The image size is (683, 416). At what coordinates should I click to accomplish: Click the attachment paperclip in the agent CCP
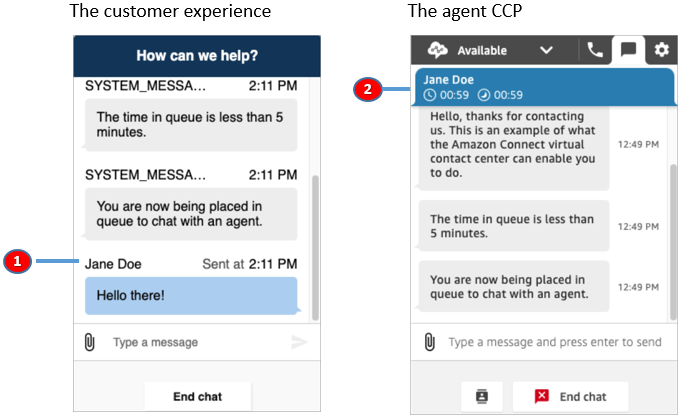(x=430, y=342)
